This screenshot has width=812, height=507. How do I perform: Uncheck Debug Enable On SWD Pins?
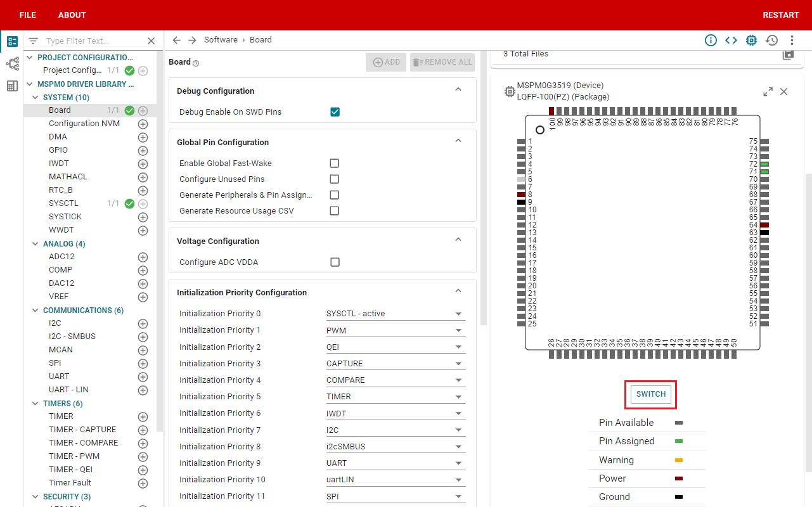pos(335,112)
